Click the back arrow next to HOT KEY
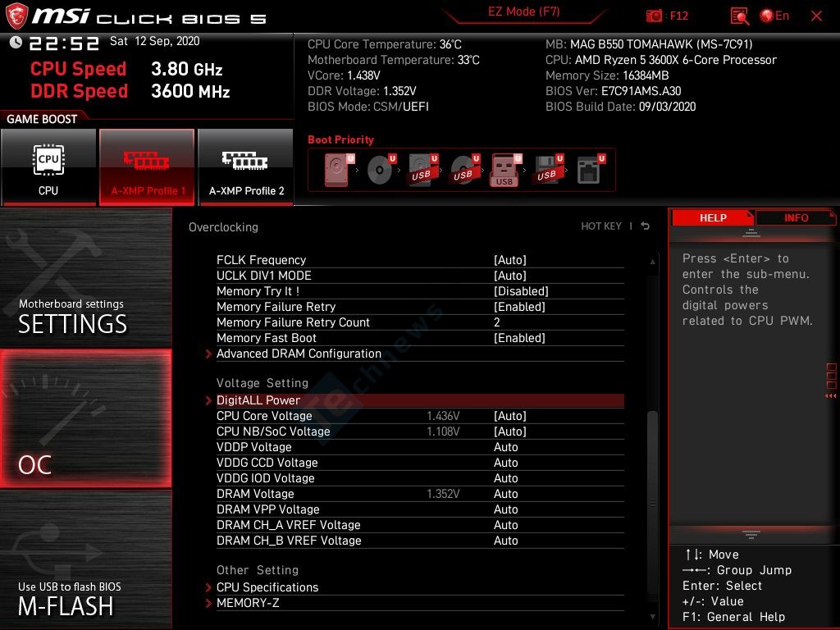 click(645, 226)
